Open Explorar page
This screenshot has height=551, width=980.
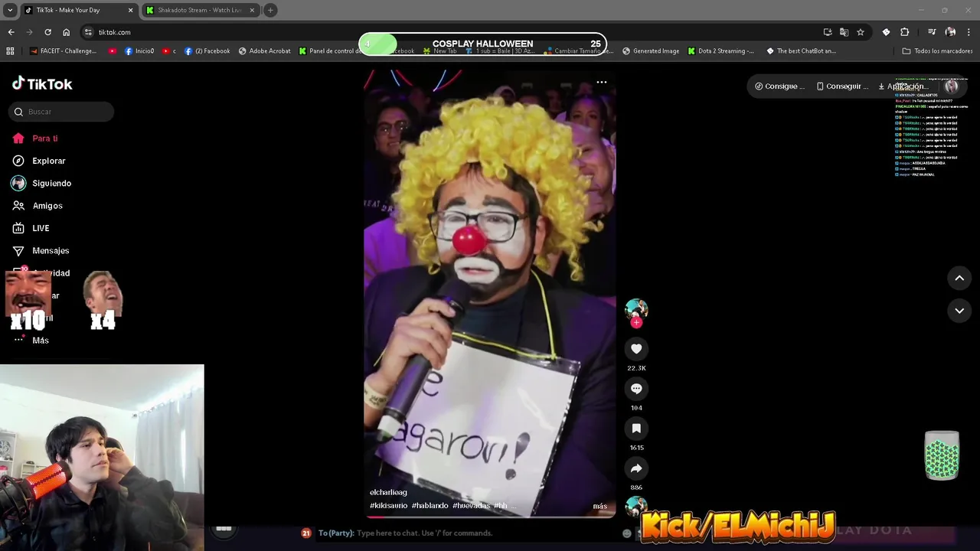point(39,161)
